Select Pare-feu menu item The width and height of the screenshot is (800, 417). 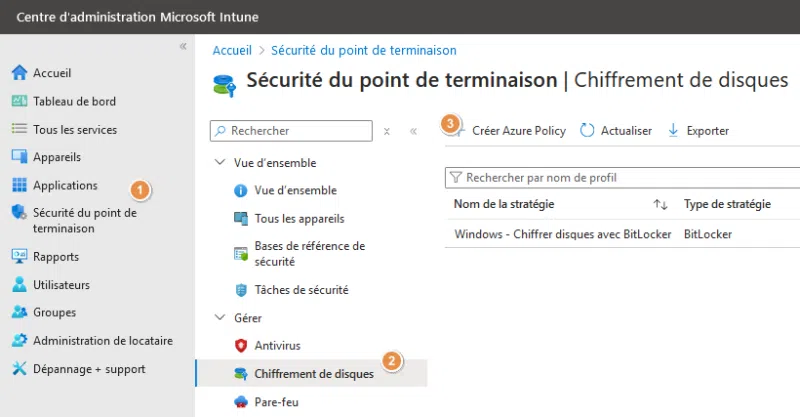[x=277, y=402]
